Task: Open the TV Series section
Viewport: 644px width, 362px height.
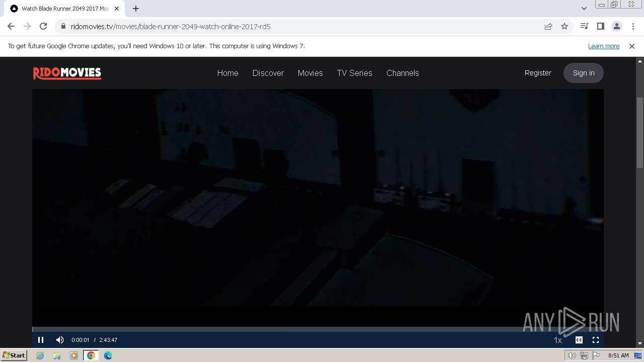Action: pos(355,73)
